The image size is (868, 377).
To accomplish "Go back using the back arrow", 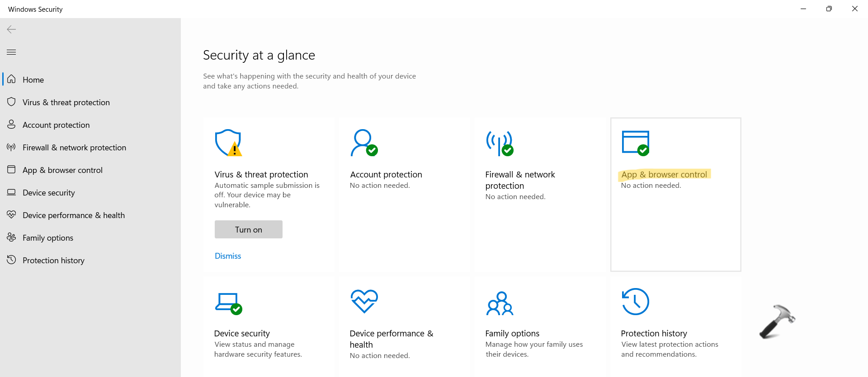I will [11, 29].
